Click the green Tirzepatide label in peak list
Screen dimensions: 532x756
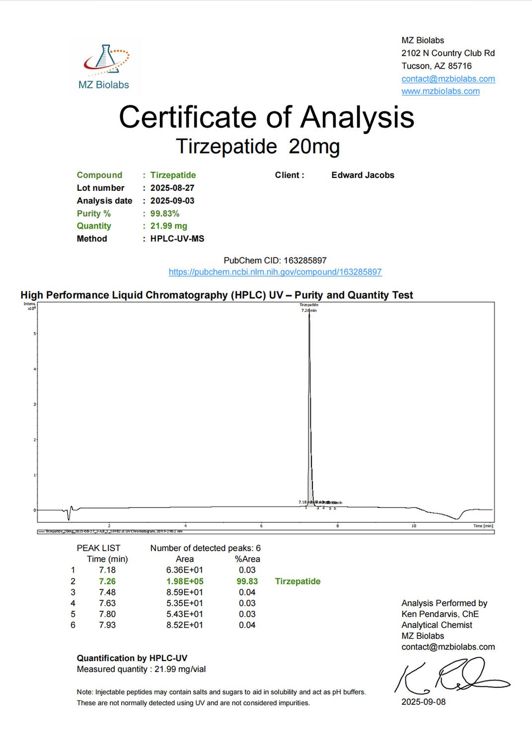point(298,581)
